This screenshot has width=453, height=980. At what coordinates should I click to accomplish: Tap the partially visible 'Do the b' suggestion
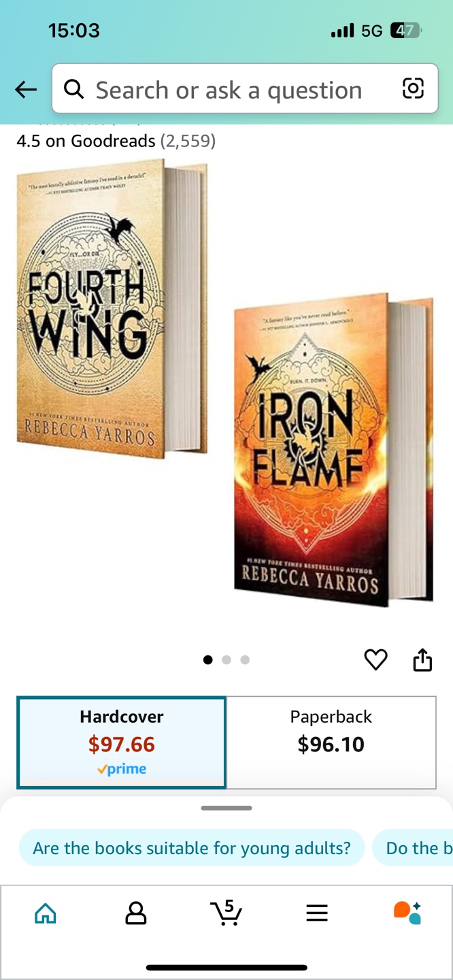click(x=413, y=848)
